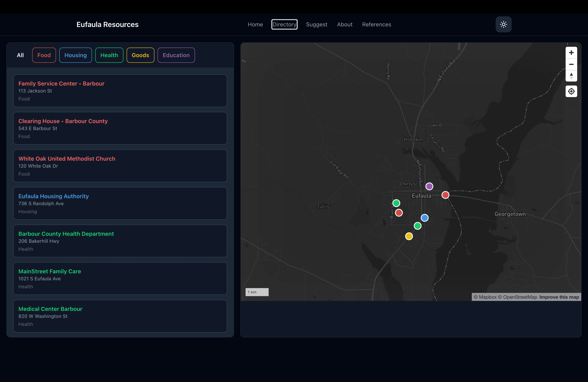Filter resources by Health

(109, 55)
